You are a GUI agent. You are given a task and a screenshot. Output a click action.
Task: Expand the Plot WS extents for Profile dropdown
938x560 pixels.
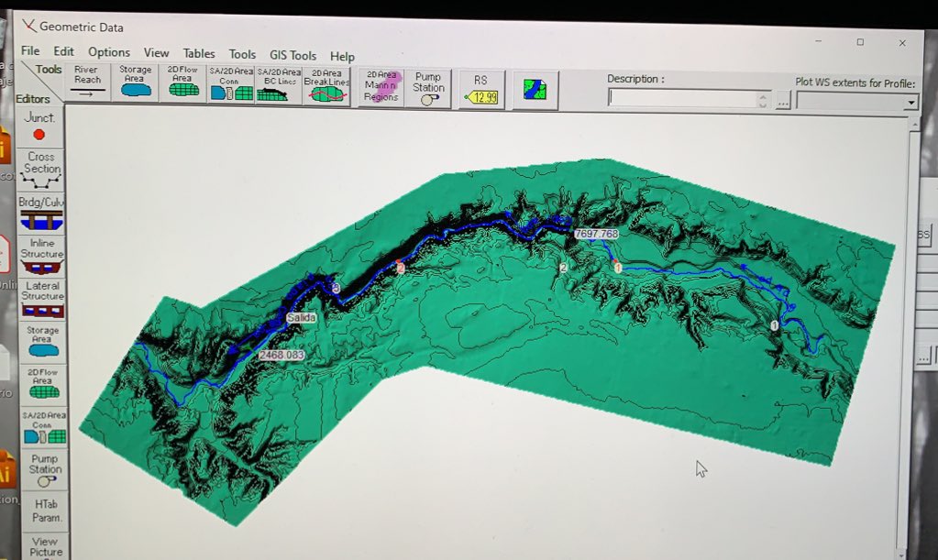pos(910,103)
